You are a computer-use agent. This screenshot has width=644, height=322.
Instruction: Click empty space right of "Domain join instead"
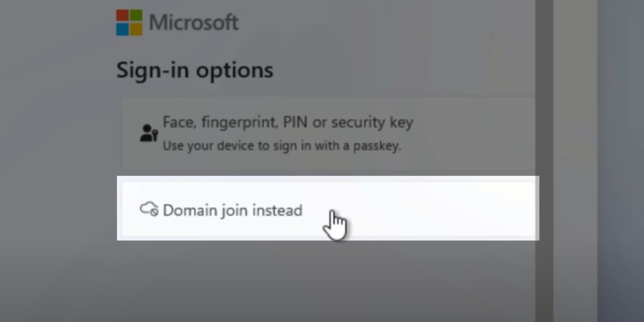pos(444,210)
